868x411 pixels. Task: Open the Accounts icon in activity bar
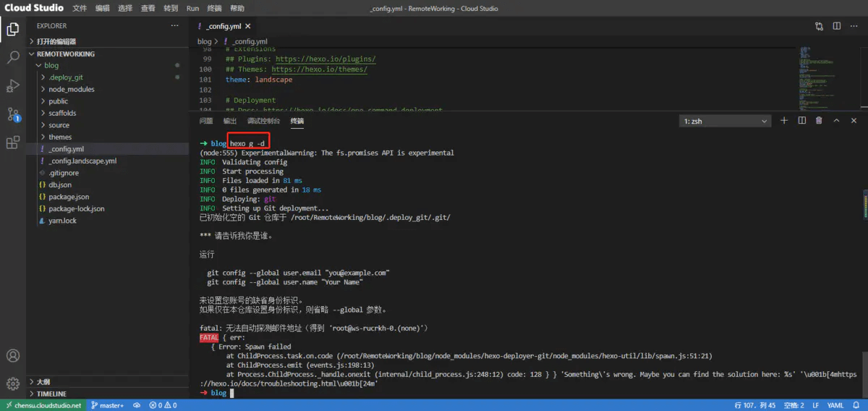click(x=13, y=355)
